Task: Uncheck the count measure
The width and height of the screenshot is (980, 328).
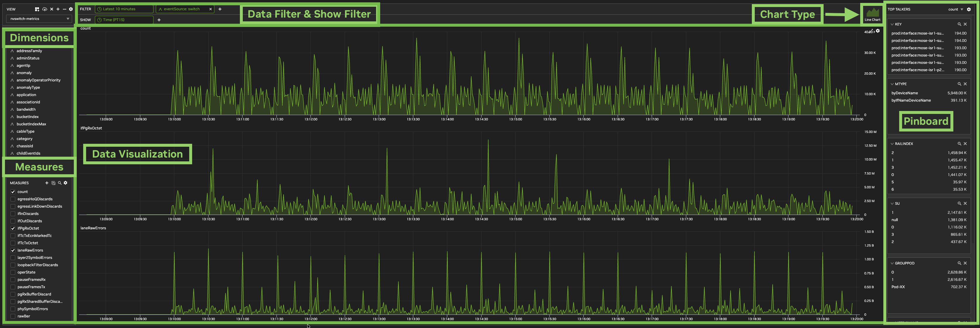Action: coord(13,192)
